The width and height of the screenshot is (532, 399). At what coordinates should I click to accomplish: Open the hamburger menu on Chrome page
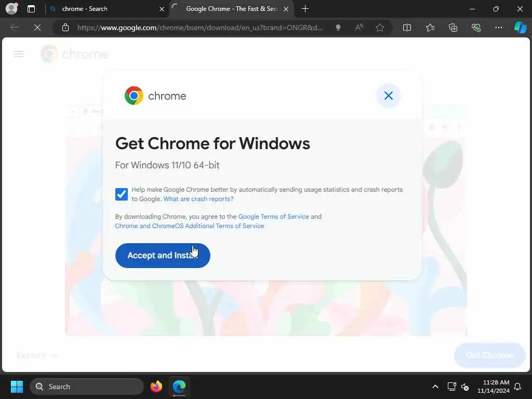pos(19,54)
